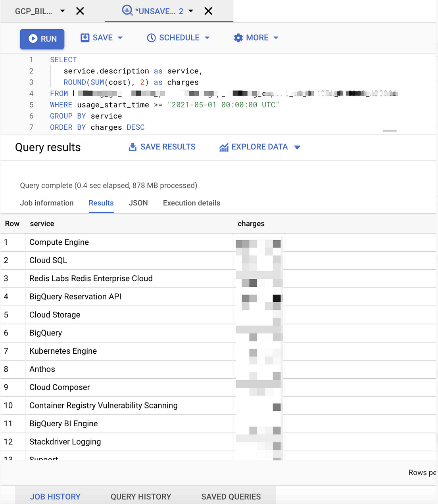The width and height of the screenshot is (438, 504).
Task: Switch to the JSON tab
Action: 138,203
